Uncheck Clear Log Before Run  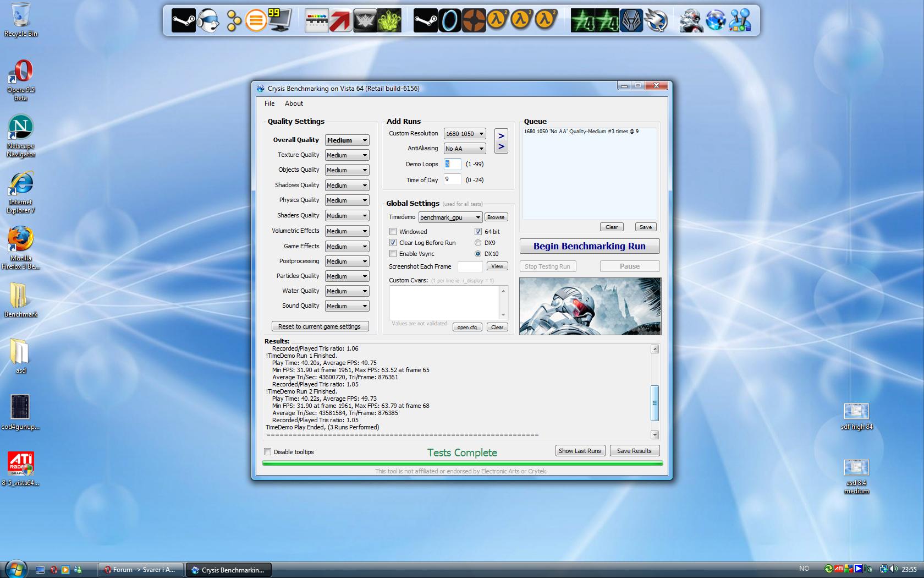393,243
